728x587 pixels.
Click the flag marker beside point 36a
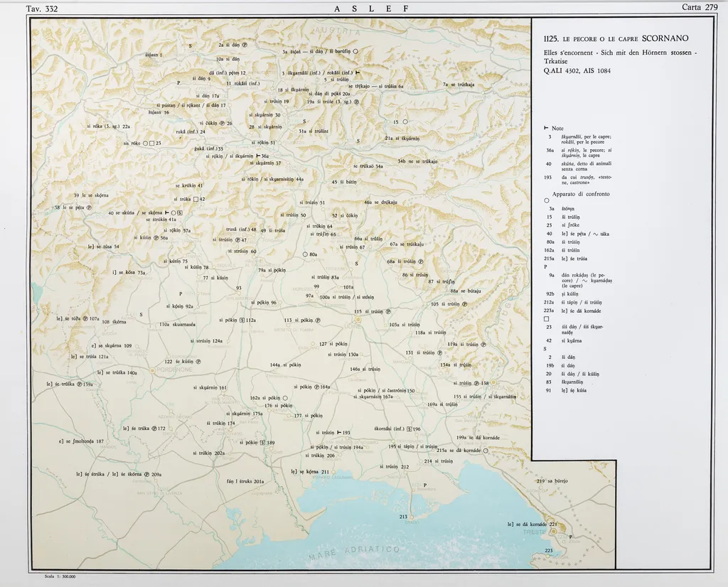coord(257,155)
